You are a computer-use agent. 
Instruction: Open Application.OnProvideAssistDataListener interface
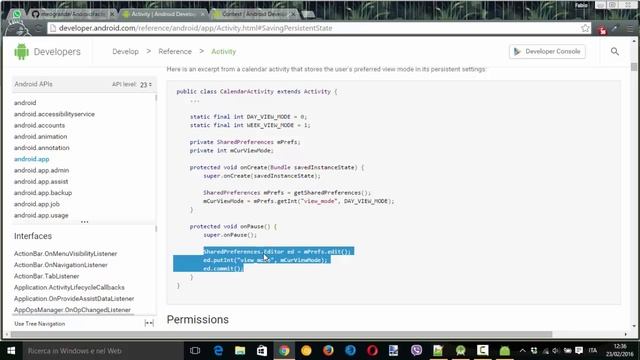click(74, 299)
